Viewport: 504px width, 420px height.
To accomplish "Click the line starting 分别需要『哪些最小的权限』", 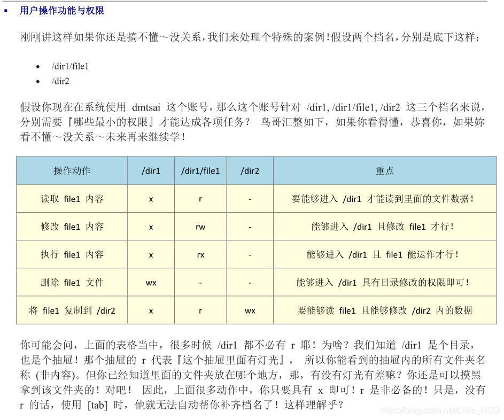I will click(253, 122).
